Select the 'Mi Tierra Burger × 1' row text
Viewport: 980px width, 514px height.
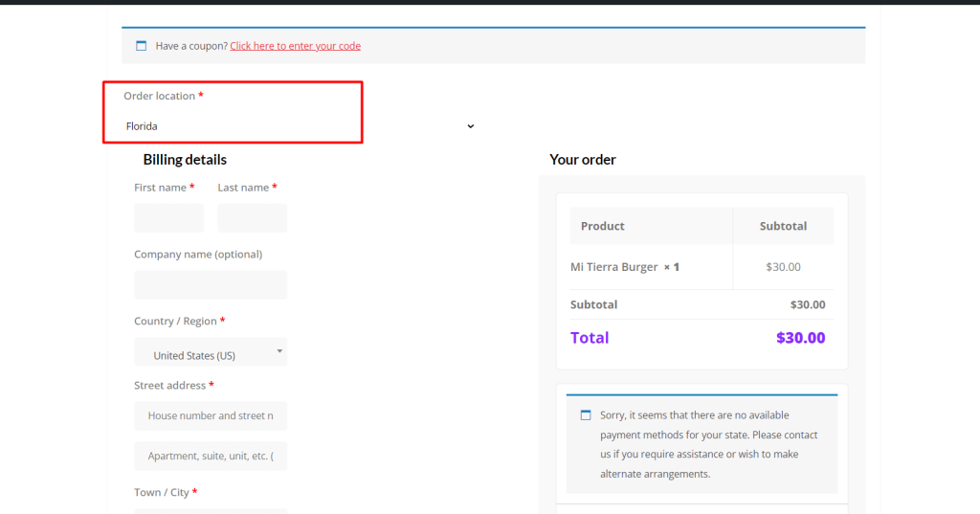click(x=625, y=267)
